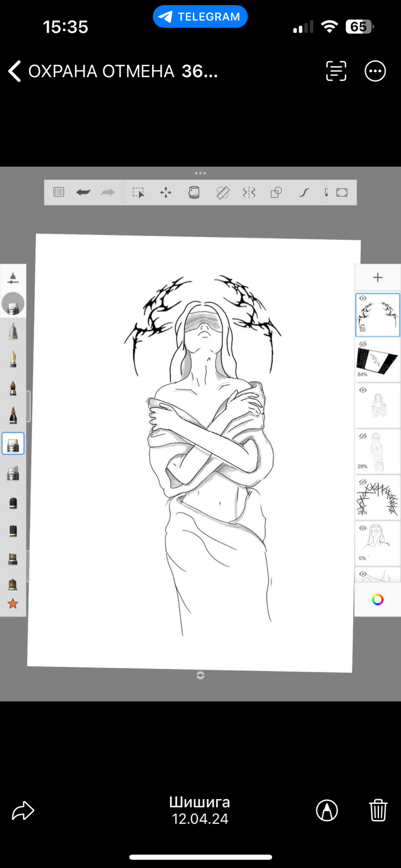401x868 pixels.
Task: Share the image with forward arrow
Action: (x=23, y=810)
